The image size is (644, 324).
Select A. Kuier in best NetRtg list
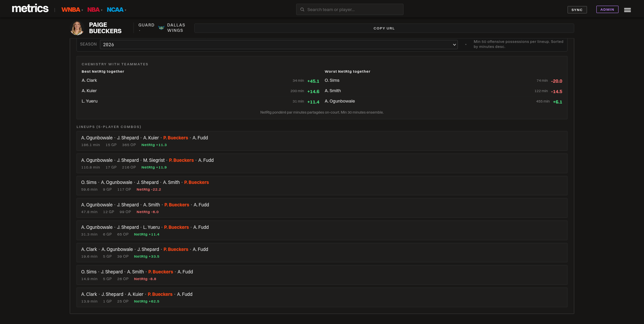click(89, 91)
